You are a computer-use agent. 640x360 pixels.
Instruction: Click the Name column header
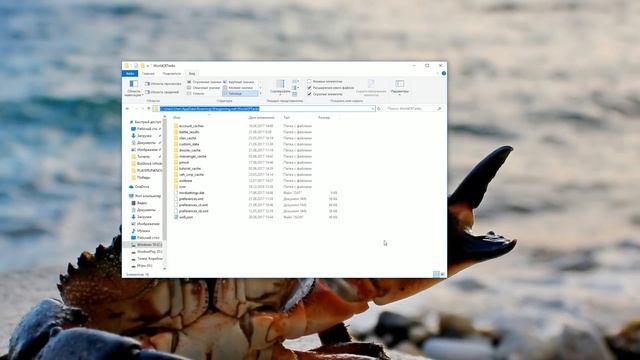point(177,118)
